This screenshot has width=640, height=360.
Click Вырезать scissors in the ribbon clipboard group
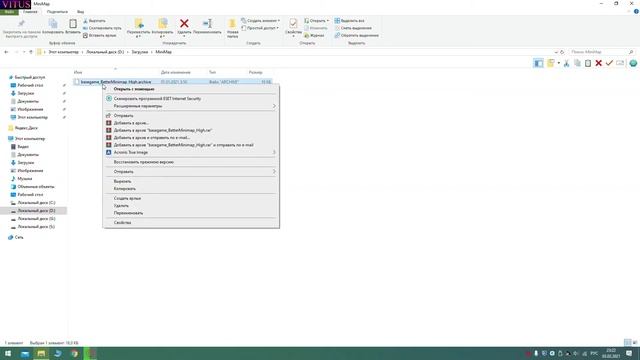point(95,21)
